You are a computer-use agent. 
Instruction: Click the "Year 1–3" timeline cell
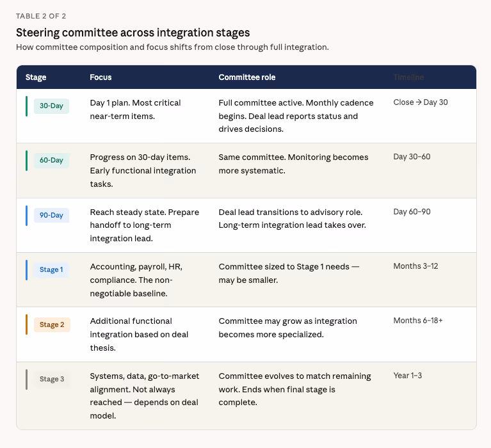coord(408,376)
